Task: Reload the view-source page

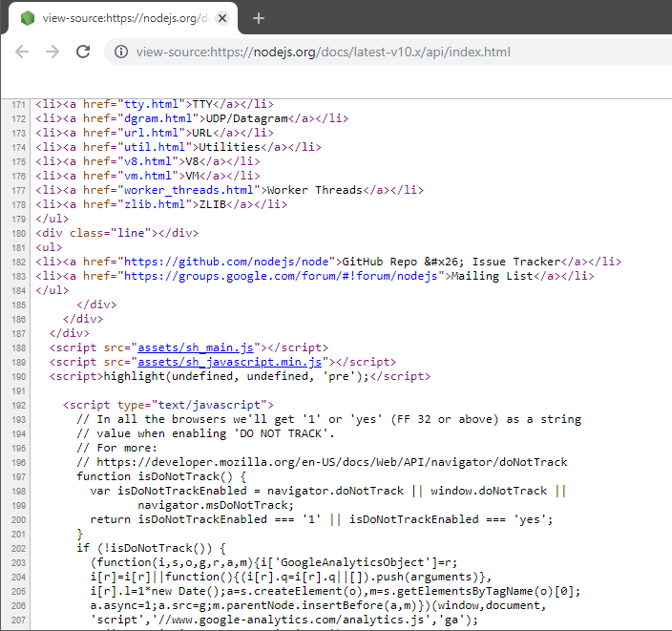Action: coord(83,52)
